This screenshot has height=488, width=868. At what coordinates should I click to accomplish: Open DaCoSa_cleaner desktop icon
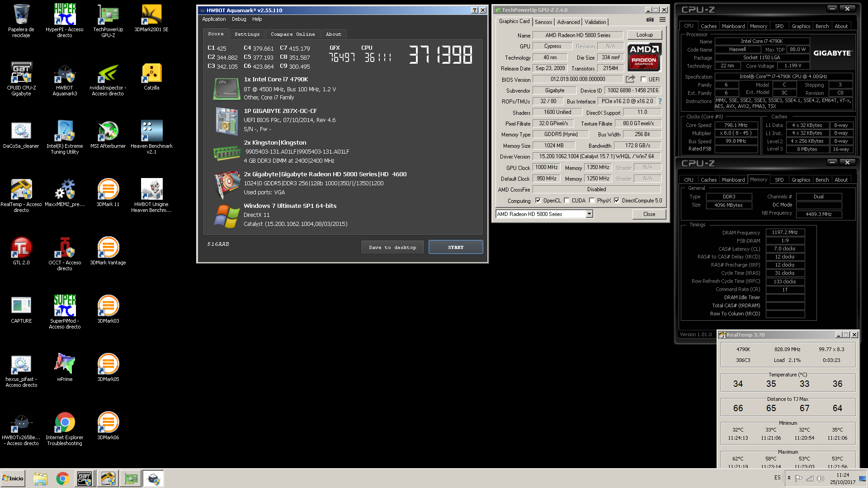coord(21,135)
